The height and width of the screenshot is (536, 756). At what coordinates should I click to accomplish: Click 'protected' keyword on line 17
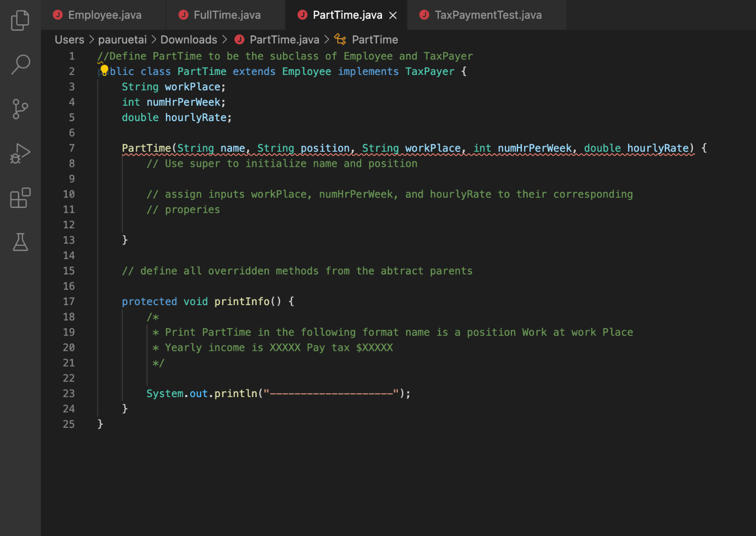[x=150, y=301]
